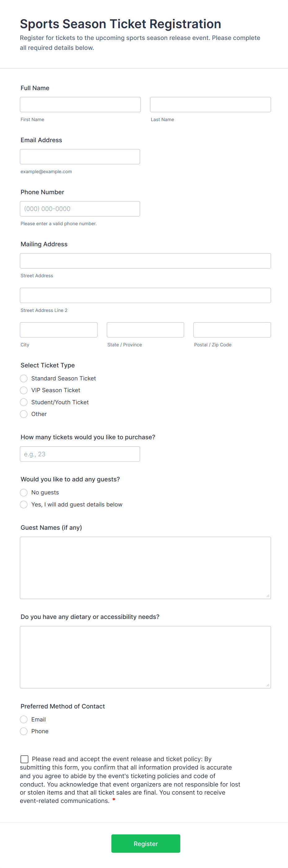Select No guests option
Viewport: 288px width, 868px height.
pyautogui.click(x=24, y=492)
